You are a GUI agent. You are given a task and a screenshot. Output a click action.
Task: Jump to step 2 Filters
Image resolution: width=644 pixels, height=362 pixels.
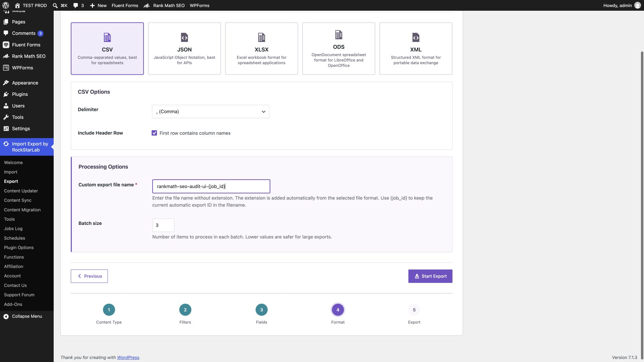point(185,310)
